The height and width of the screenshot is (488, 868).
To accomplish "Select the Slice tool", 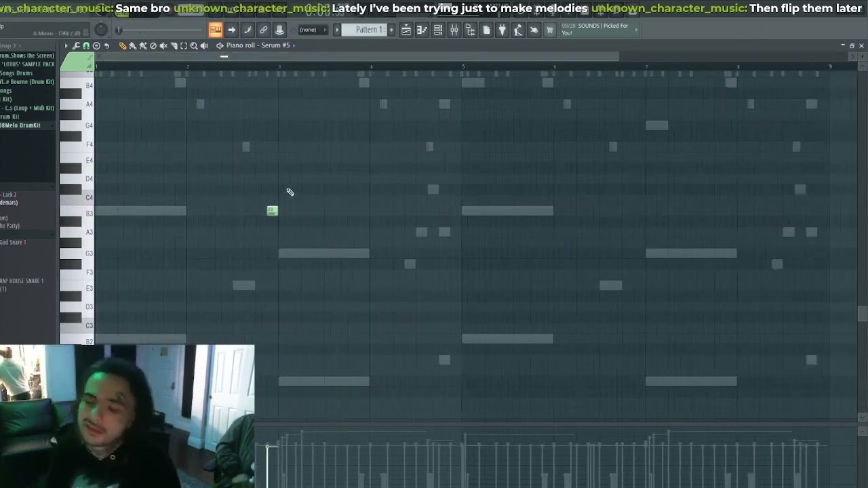I will [x=174, y=45].
